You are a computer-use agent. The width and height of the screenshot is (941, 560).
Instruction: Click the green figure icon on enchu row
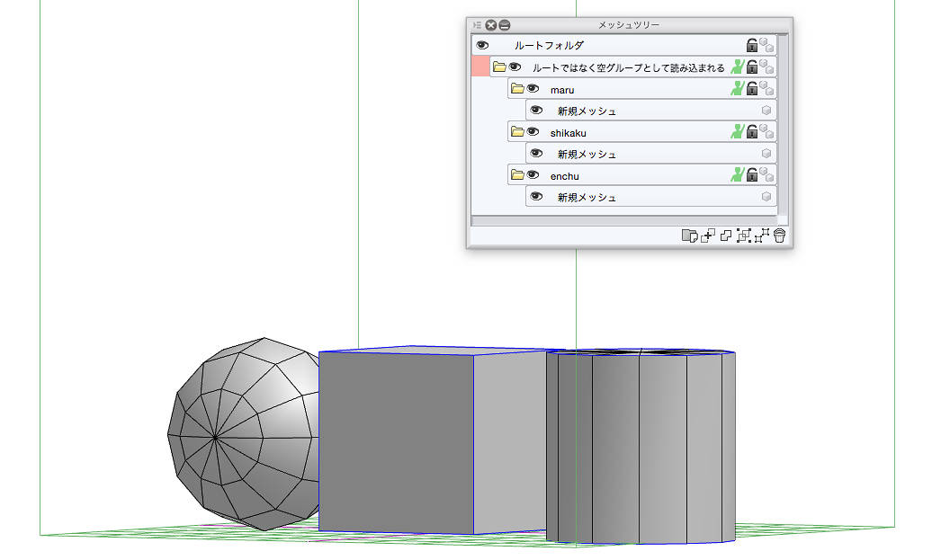738,174
